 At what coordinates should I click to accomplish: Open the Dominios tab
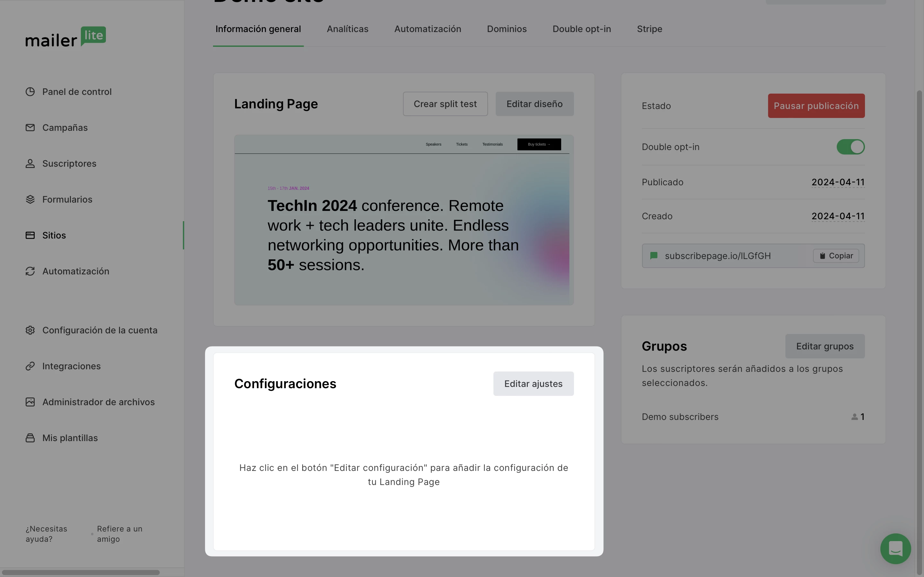(x=507, y=29)
